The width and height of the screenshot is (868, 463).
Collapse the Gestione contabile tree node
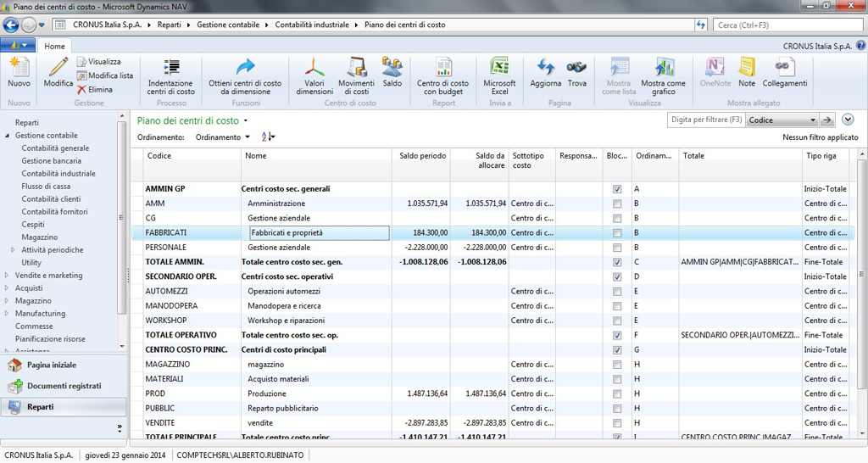point(8,136)
